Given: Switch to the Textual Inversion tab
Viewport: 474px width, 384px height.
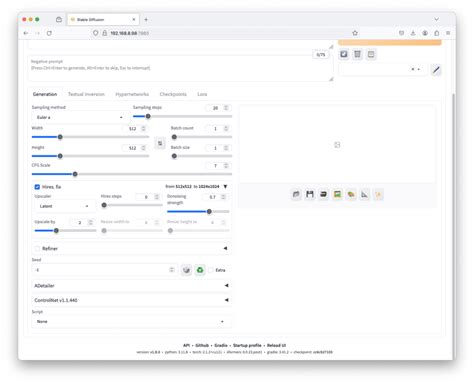Looking at the screenshot, I should tap(86, 94).
